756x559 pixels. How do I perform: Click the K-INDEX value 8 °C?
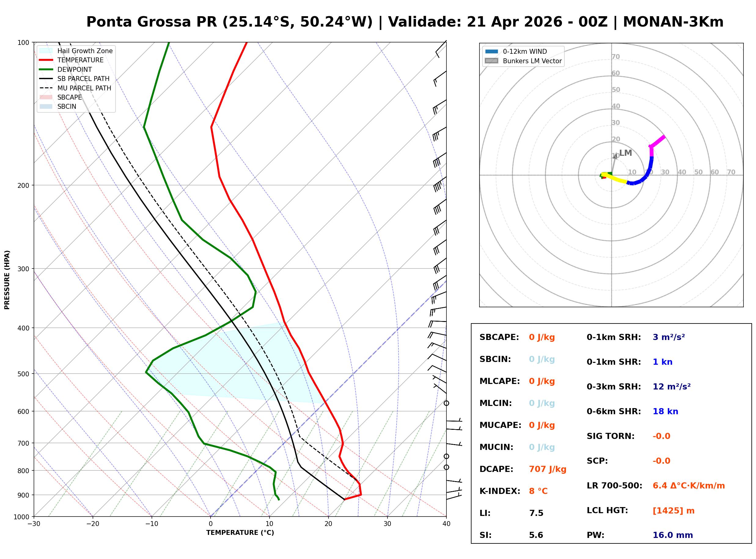538,491
